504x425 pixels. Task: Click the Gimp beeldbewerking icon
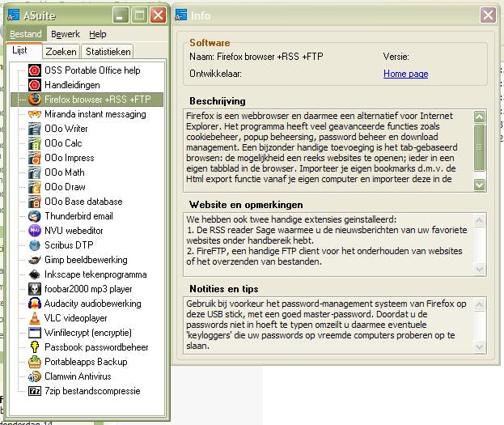[35, 260]
